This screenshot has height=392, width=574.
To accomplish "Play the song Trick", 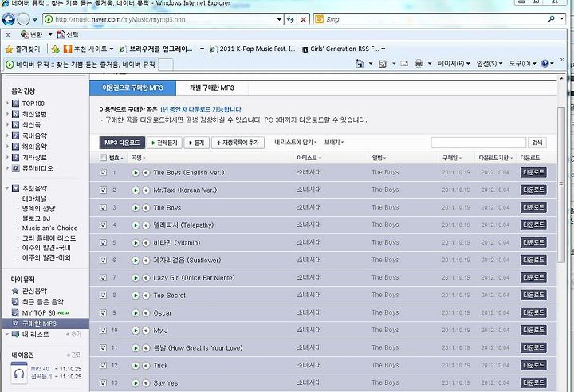I will (x=136, y=366).
